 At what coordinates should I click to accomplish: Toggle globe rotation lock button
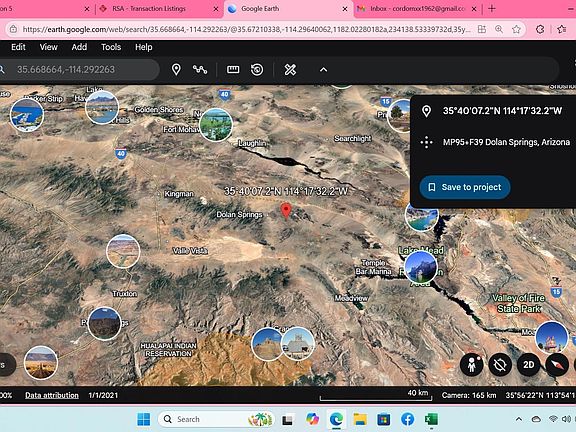(500, 365)
